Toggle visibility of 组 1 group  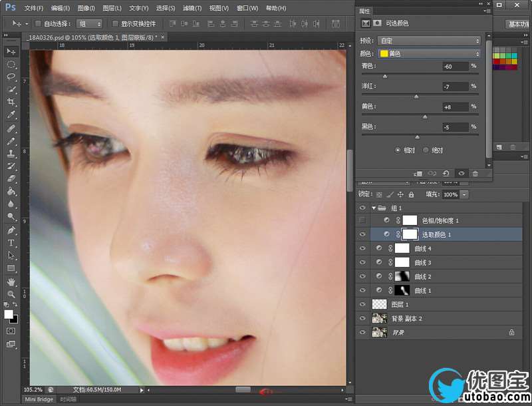pos(362,208)
